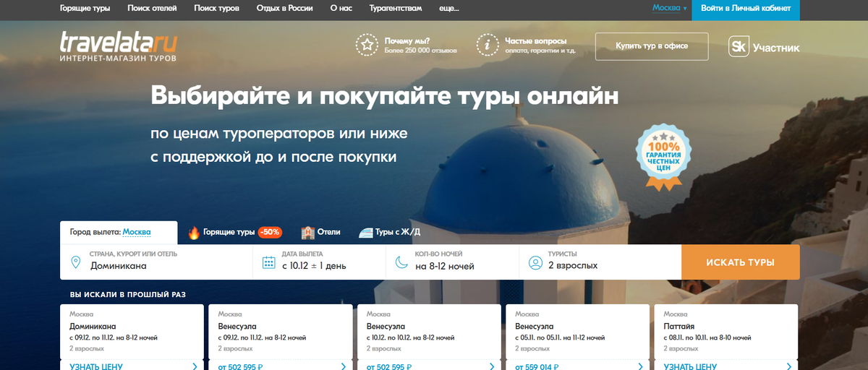Expand the еще... menu in top navigation
The width and height of the screenshot is (868, 370).
click(x=448, y=9)
